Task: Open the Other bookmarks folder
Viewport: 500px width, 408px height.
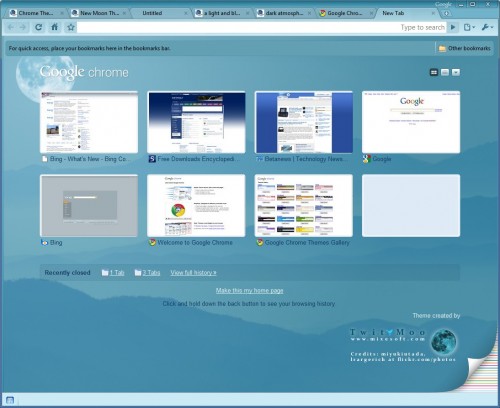Action: click(x=465, y=48)
